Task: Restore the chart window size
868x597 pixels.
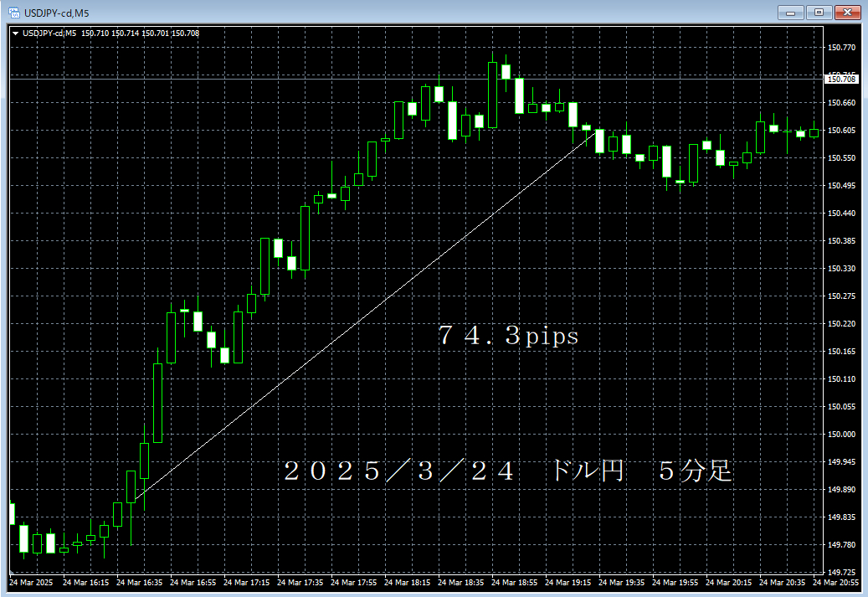Action: (817, 13)
